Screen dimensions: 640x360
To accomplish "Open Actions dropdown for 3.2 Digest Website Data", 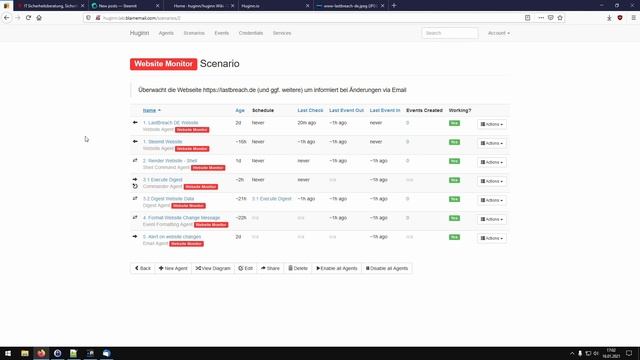I will [492, 200].
